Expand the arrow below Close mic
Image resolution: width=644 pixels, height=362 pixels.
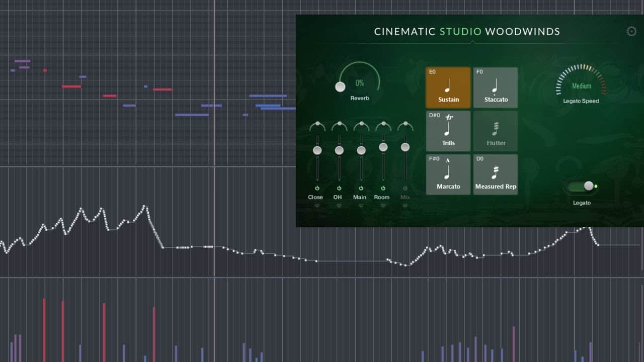click(x=317, y=206)
